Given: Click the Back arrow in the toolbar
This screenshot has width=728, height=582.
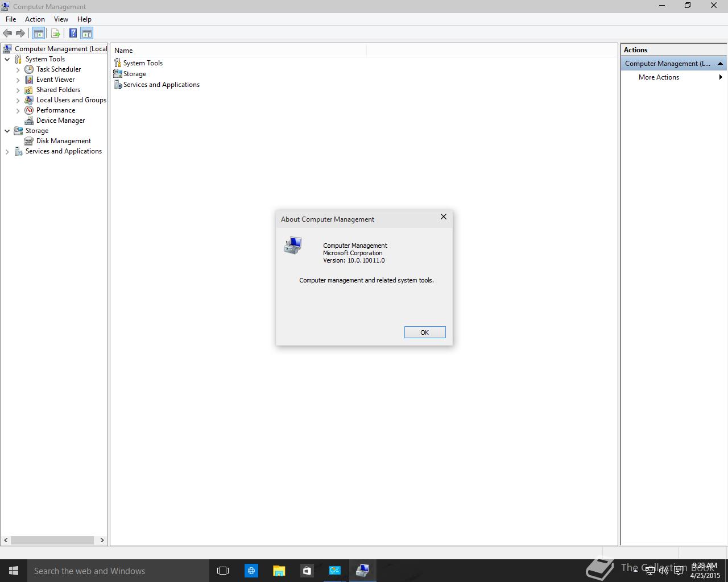Looking at the screenshot, I should [x=7, y=34].
